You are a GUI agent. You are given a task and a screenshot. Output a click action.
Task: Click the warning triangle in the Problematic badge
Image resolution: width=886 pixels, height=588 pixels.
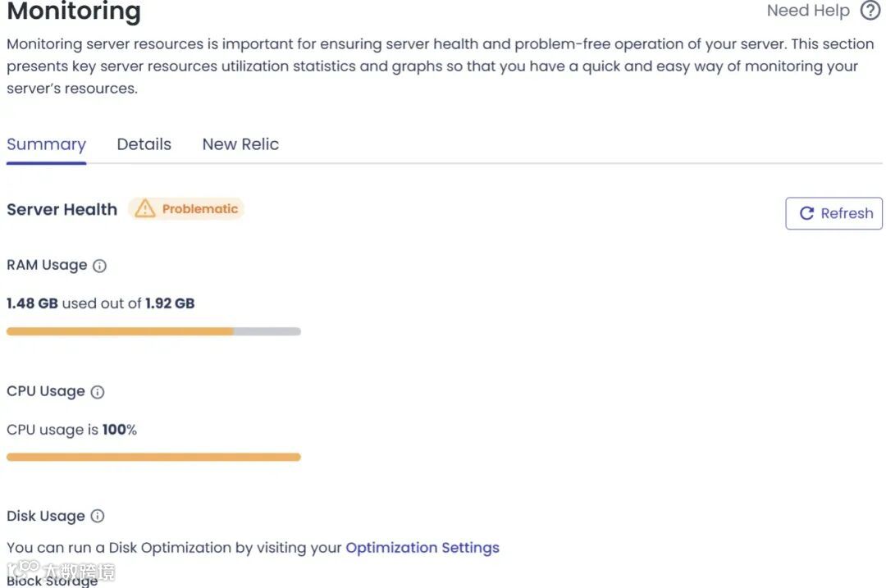pos(145,209)
